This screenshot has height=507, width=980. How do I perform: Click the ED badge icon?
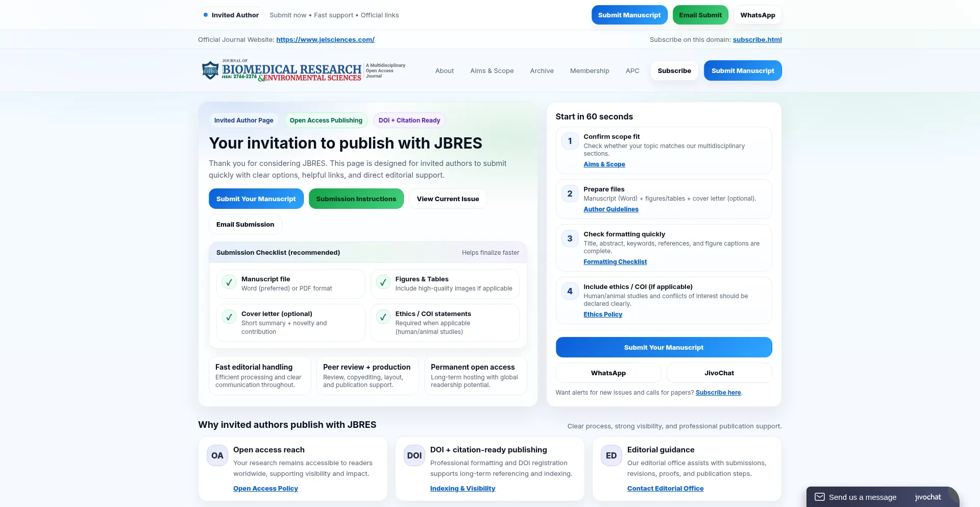[x=611, y=455]
